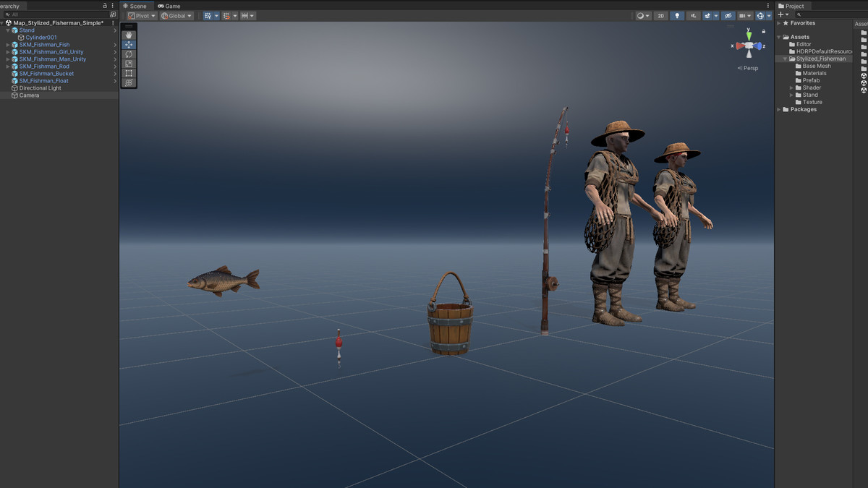
Task: Switch to the Game tab
Action: click(169, 6)
